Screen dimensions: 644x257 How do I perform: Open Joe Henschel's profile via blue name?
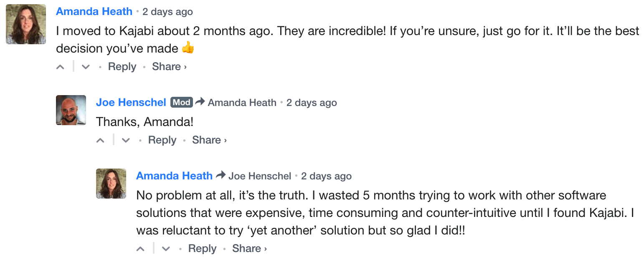[x=131, y=102]
